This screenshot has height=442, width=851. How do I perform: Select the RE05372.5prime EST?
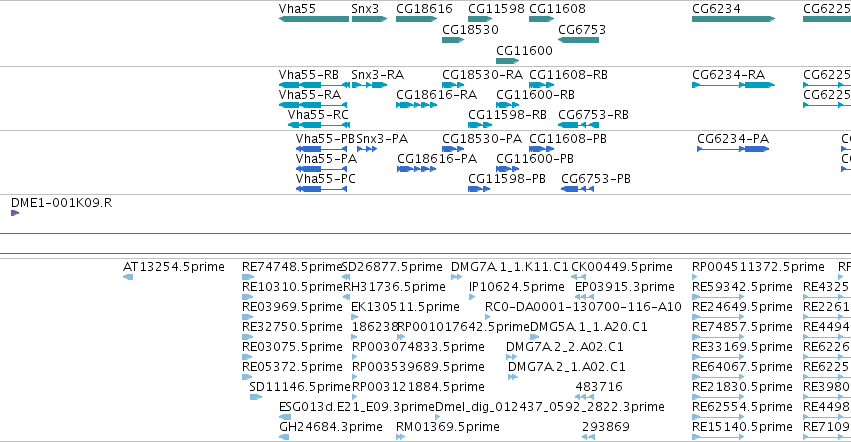point(247,377)
